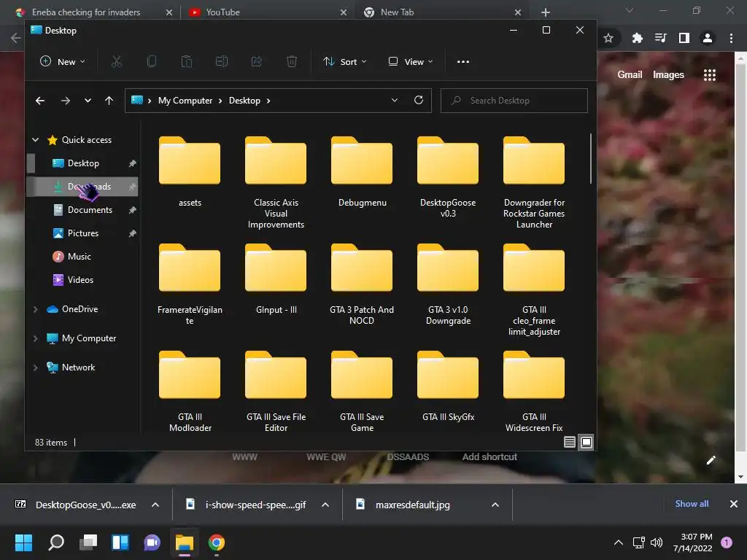Open the New item dropdown
747x560 pixels.
(63, 61)
